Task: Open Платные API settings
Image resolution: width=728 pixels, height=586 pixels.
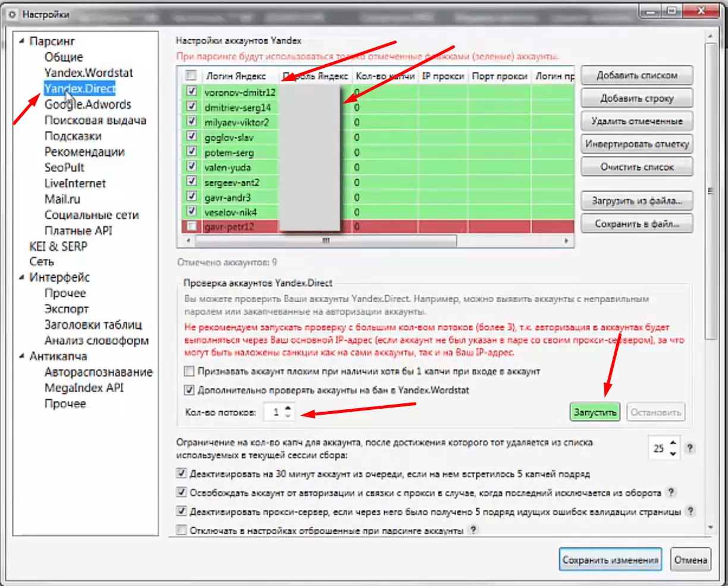Action: coord(78,231)
